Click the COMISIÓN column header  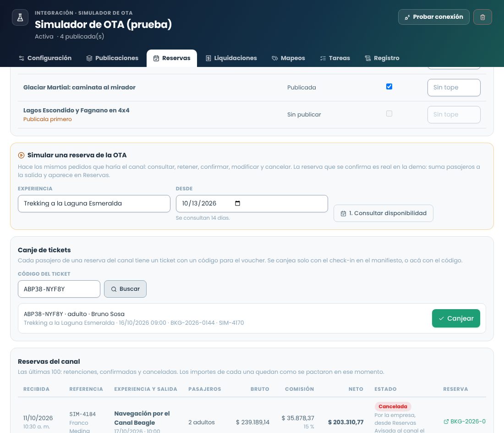299,389
